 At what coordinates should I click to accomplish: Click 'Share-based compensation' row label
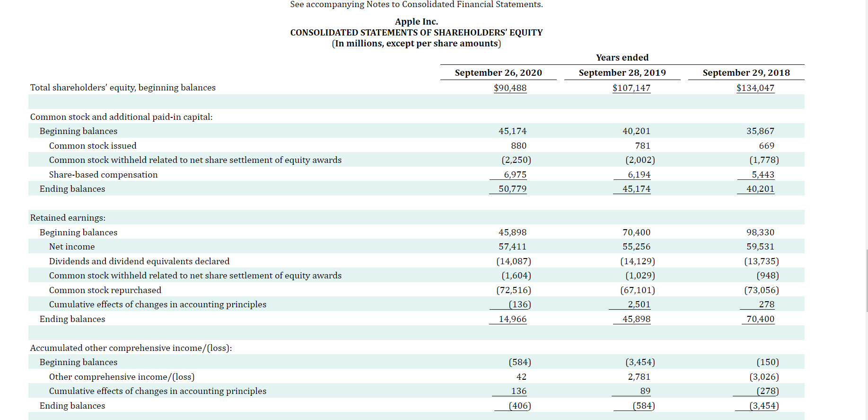pos(103,175)
